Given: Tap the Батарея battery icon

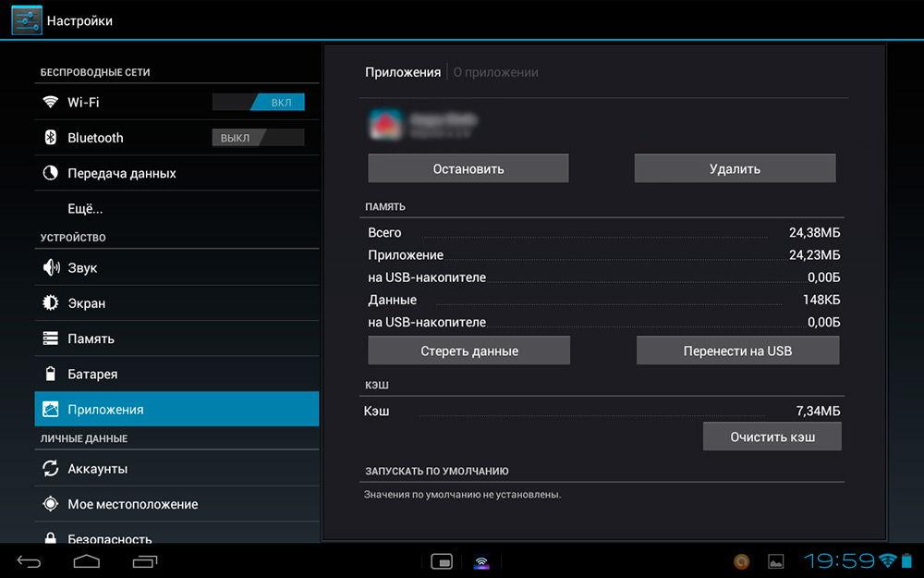Looking at the screenshot, I should pos(51,374).
